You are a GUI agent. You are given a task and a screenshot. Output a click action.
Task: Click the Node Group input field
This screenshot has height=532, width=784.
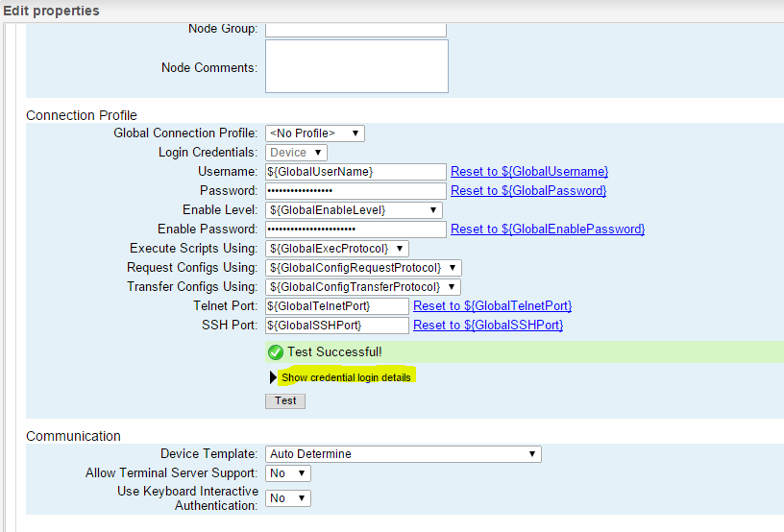pos(356,30)
